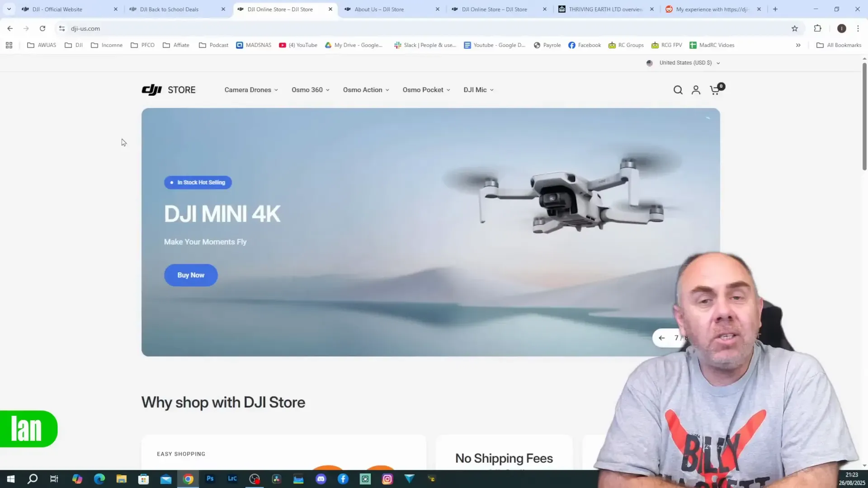Screen dimensions: 868x488
Task: Open Chrome three-dot menu
Action: (x=858, y=28)
